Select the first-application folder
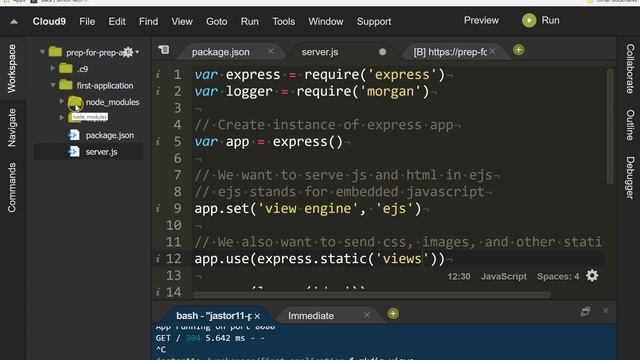Image resolution: width=640 pixels, height=360 pixels. [x=105, y=85]
